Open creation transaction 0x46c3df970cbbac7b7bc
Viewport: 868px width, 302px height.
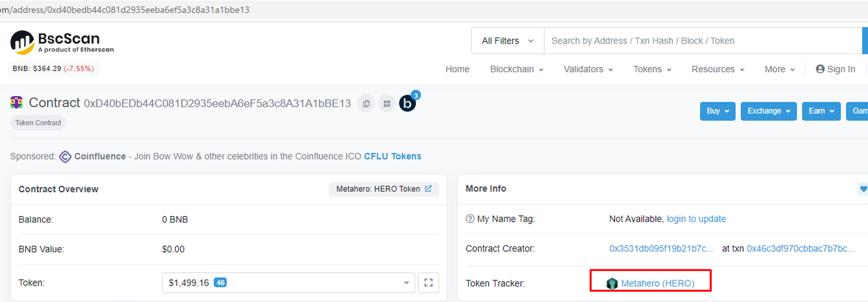(801, 249)
